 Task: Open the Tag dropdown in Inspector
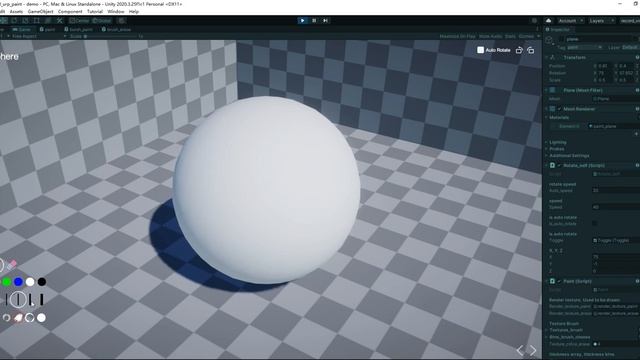point(584,47)
